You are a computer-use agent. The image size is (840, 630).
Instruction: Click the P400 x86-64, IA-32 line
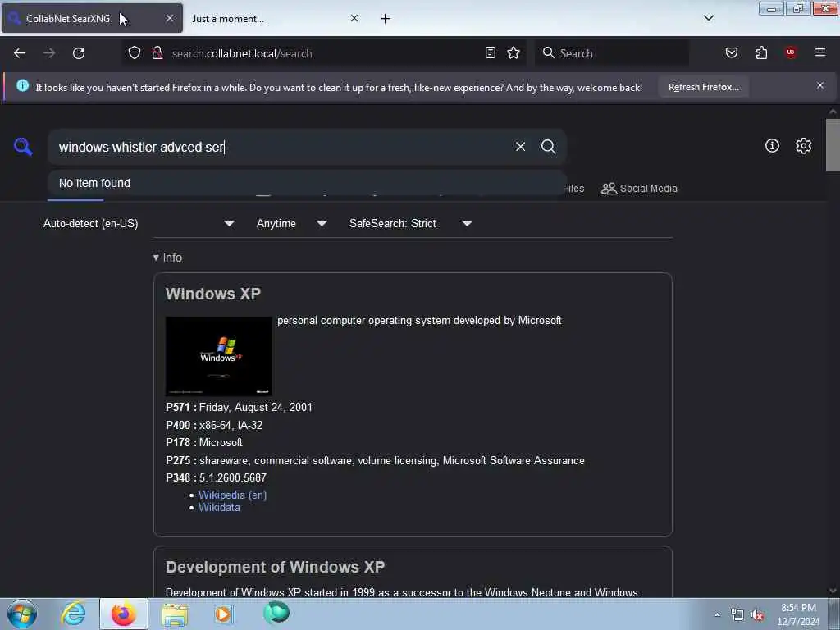tap(214, 425)
